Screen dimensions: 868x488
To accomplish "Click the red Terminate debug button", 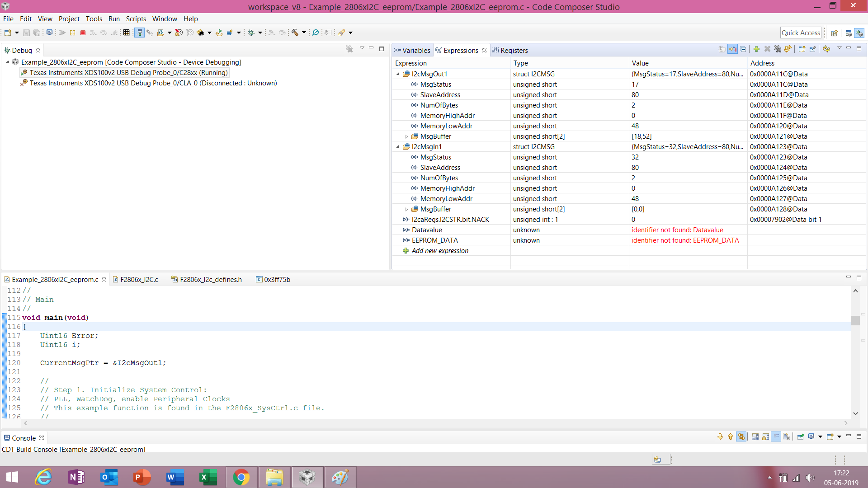I will point(83,33).
